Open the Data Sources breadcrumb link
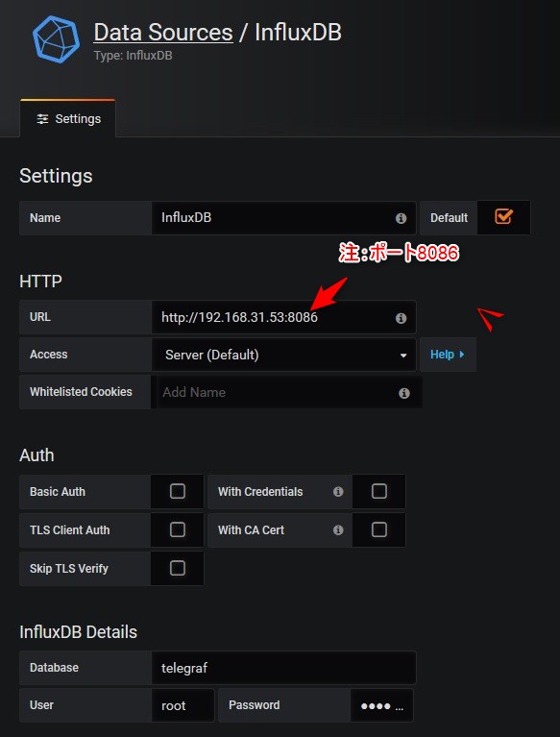This screenshot has height=737, width=560. [163, 33]
